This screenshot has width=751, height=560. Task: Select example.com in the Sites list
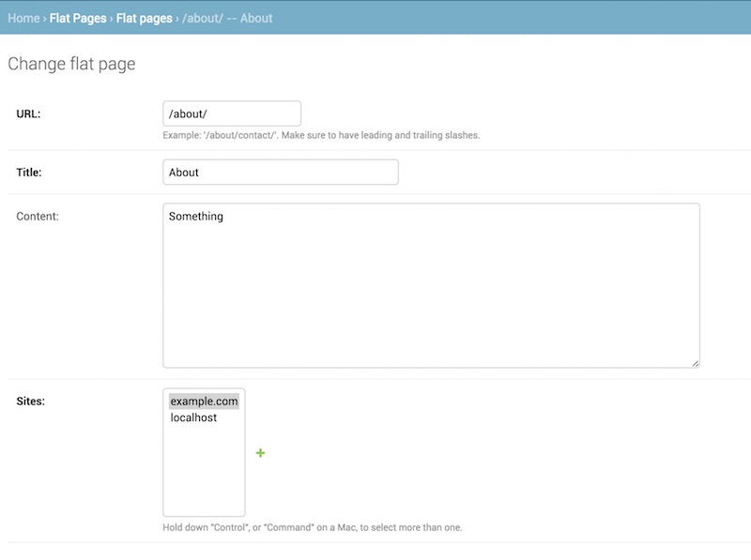click(x=204, y=401)
